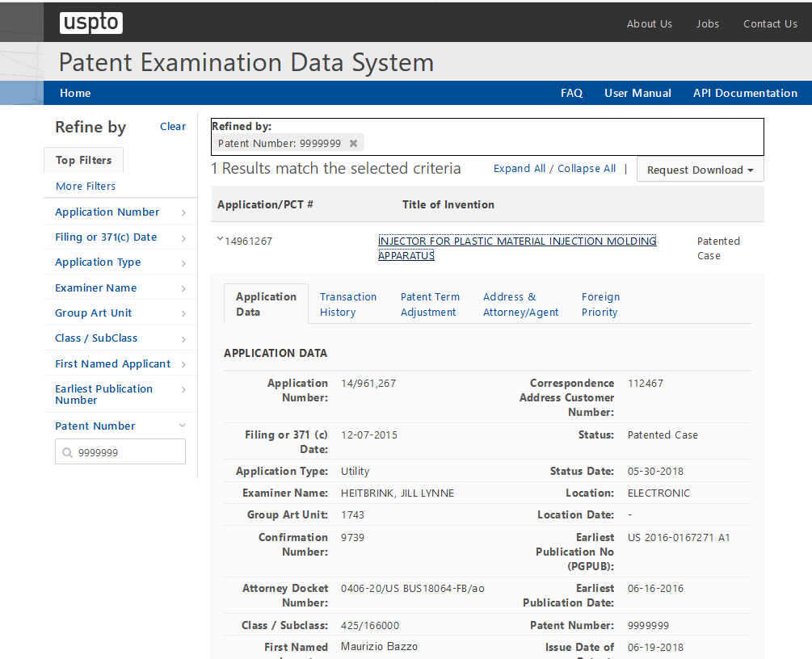This screenshot has width=812, height=659.
Task: Click inside the Patent Number search field
Action: point(128,453)
